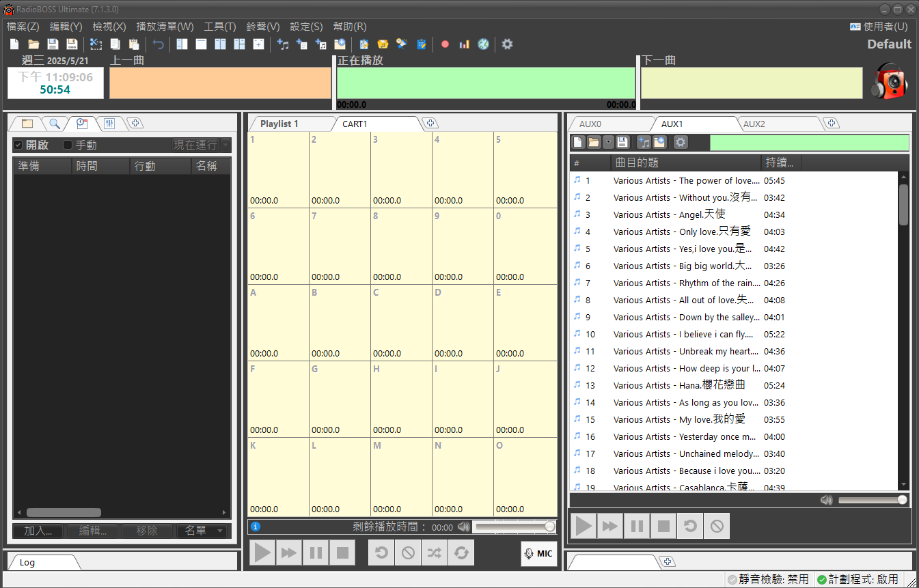This screenshot has width=919, height=588.
Task: Expand the AUX1 open folder dropdown arrow
Action: 608,142
